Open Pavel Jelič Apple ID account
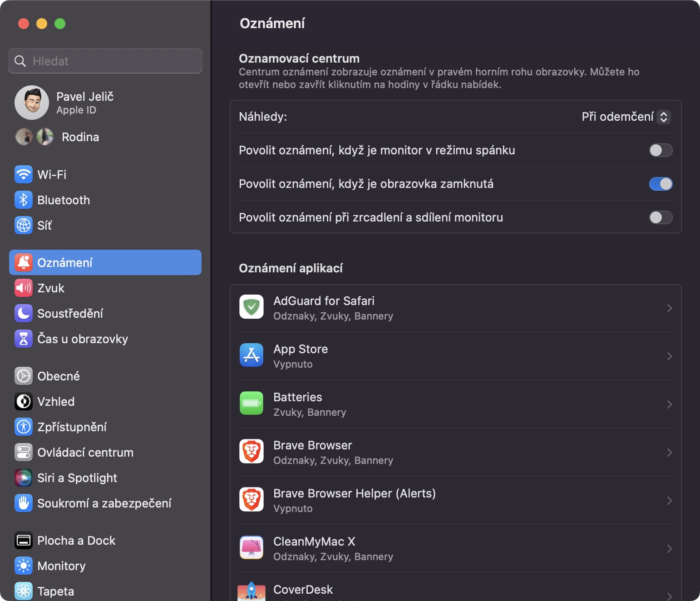This screenshot has width=700, height=601. click(x=84, y=103)
